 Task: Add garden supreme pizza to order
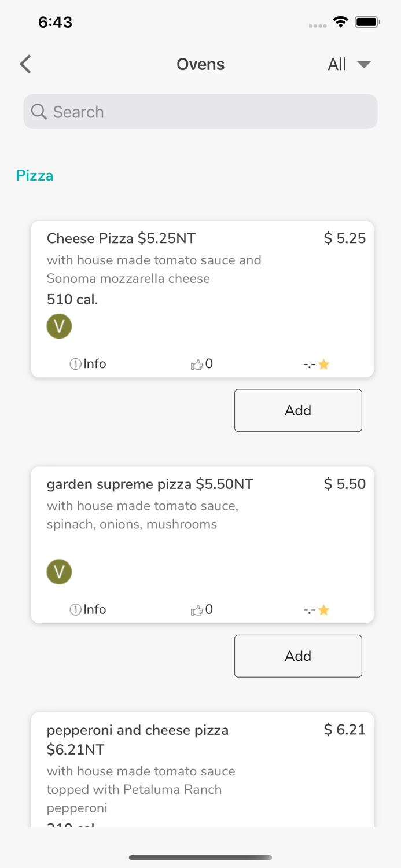point(298,656)
